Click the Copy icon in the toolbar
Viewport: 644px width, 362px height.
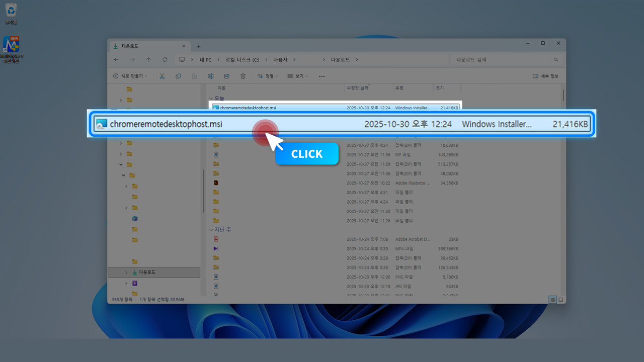tap(178, 76)
